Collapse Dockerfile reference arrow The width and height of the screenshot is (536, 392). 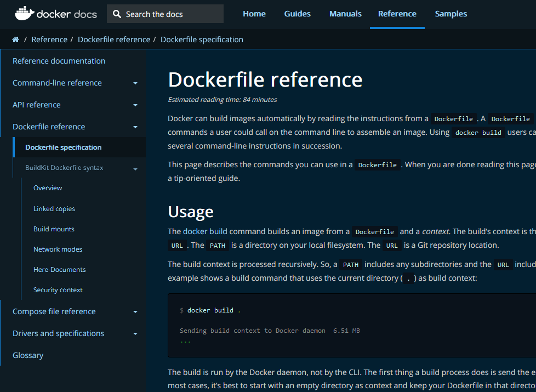click(135, 127)
